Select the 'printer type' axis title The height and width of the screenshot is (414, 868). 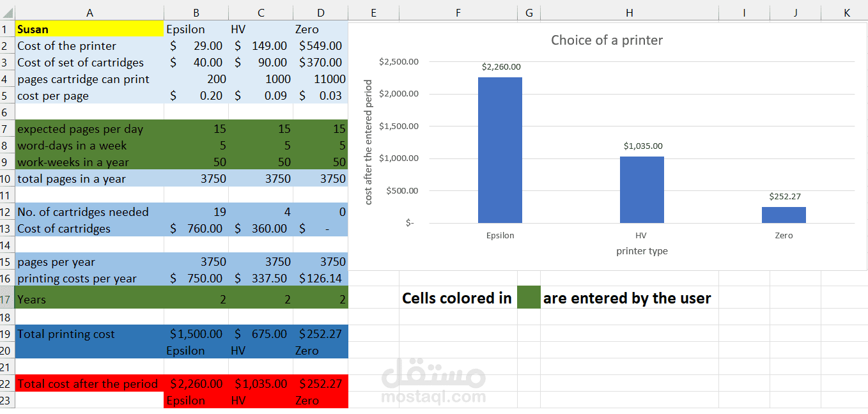[x=642, y=251]
